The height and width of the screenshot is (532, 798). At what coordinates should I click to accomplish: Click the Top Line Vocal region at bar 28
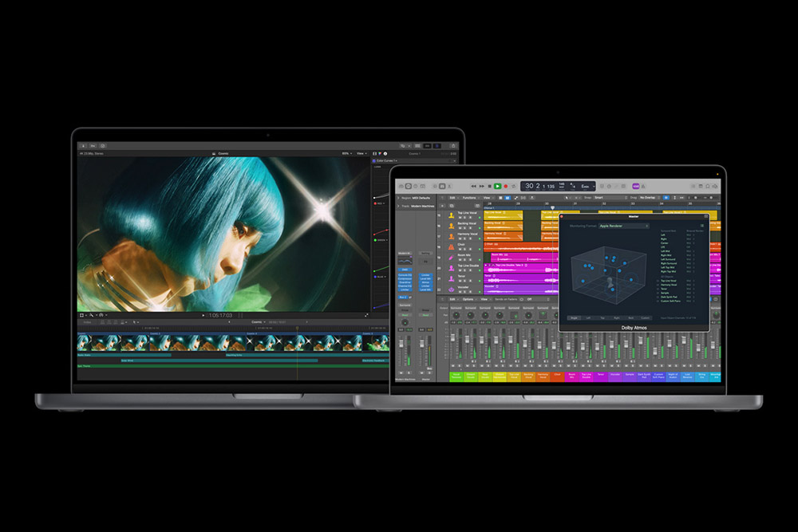click(x=504, y=215)
